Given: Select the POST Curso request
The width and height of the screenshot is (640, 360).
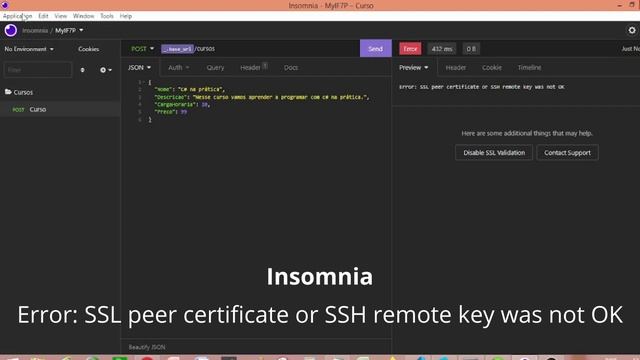Looking at the screenshot, I should click(60, 109).
